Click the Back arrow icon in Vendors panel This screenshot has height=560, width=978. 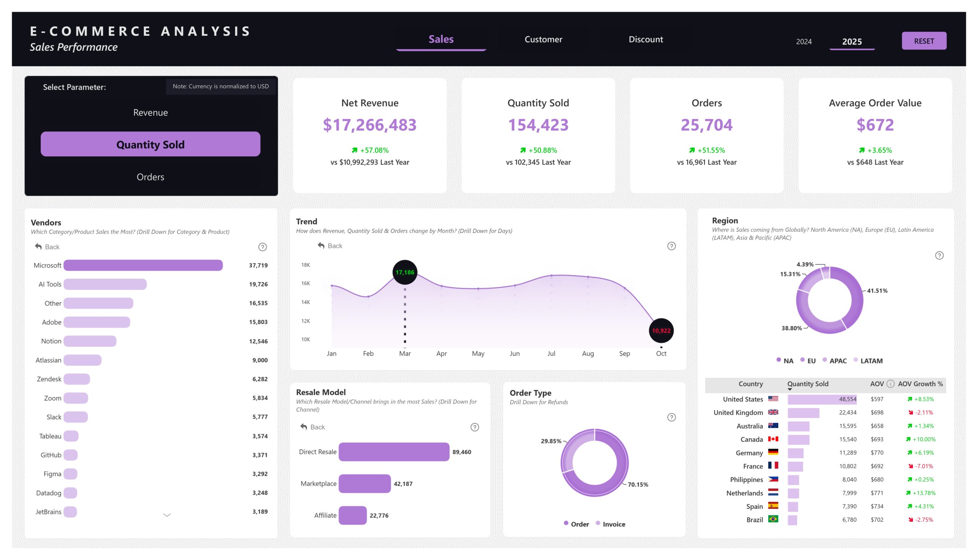point(39,247)
